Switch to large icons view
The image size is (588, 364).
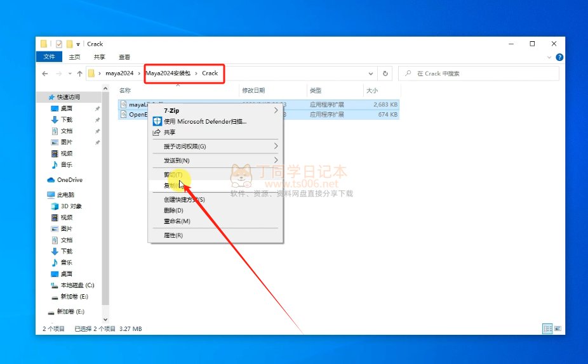click(558, 328)
